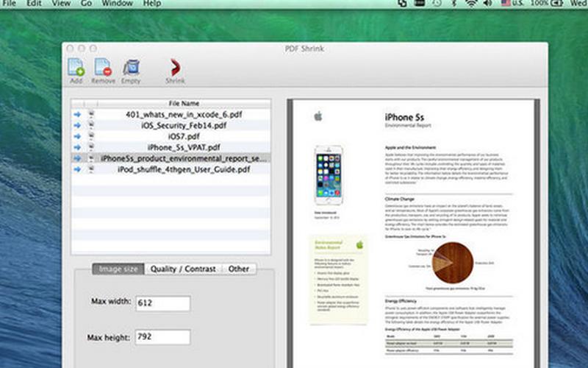Screen dimensions: 588x368
Task: Click blue arrow beside 401_whats_new_in_xcode_6.pdf
Action: (77, 114)
